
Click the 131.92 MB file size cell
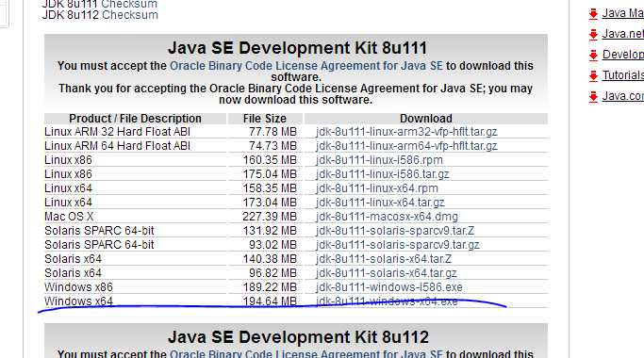[x=270, y=231]
